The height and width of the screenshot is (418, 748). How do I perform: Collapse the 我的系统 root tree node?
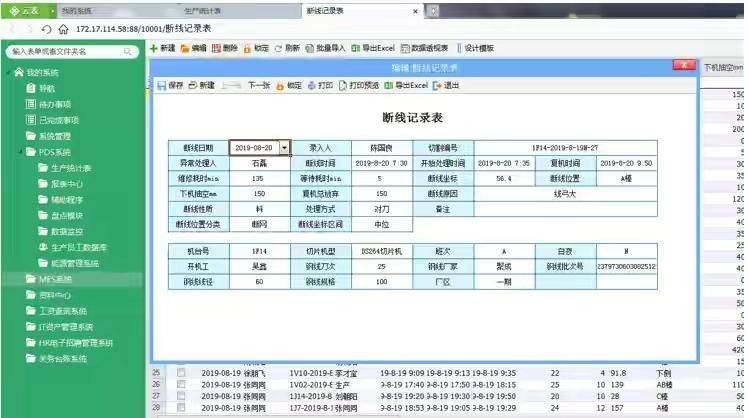pyautogui.click(x=9, y=72)
